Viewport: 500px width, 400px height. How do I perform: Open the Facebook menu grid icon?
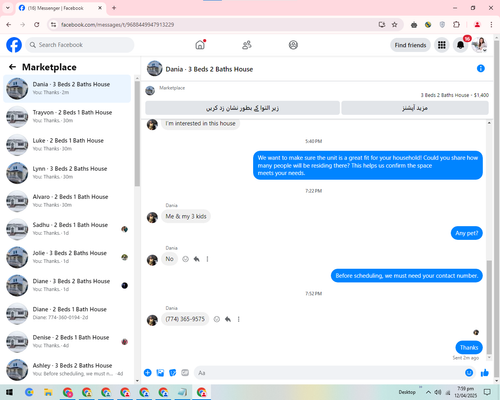(x=442, y=45)
